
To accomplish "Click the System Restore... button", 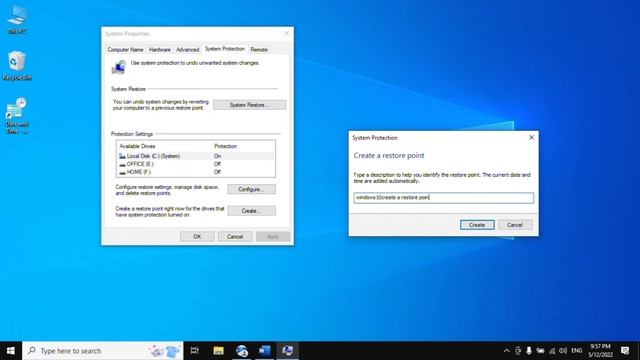I will click(x=249, y=105).
